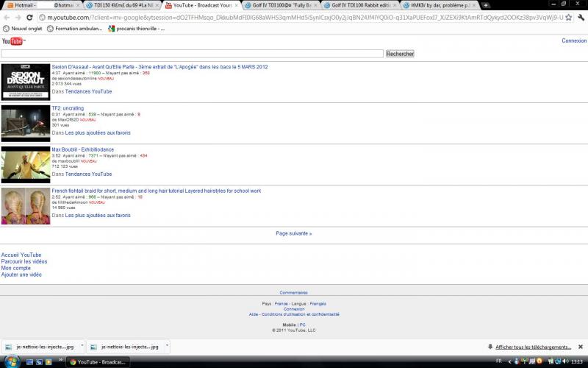
Task: Open the French fishtail braid video thumbnail
Action: tap(26, 206)
